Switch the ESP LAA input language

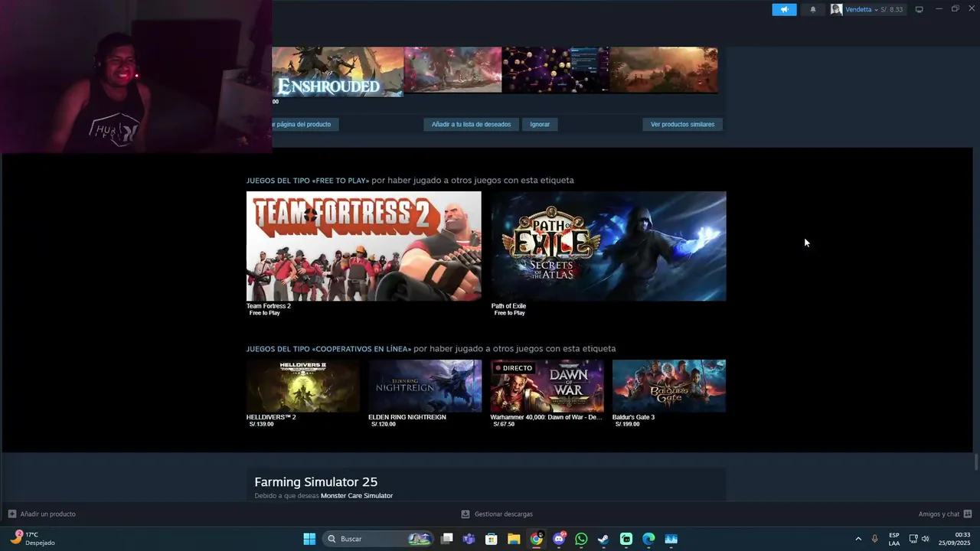point(894,539)
